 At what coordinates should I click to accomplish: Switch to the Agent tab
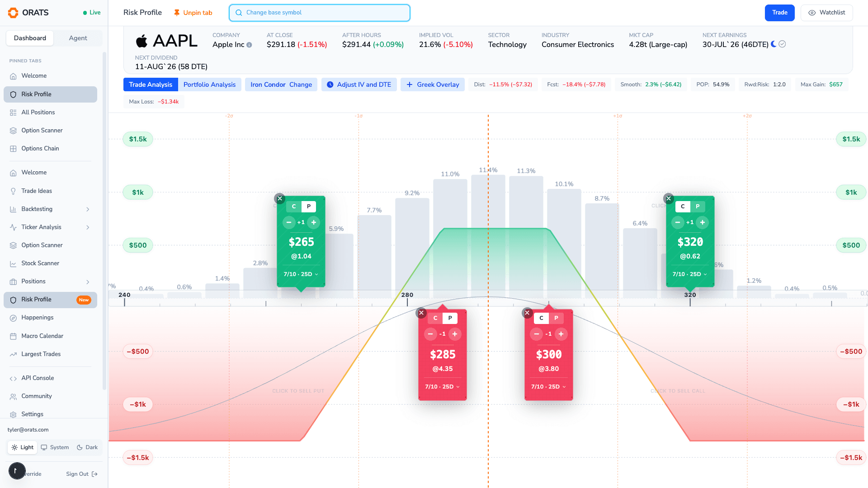point(78,38)
